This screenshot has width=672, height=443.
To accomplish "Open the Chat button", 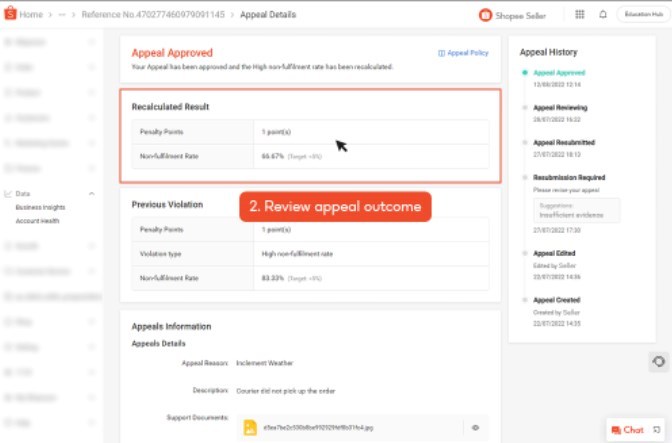I will pyautogui.click(x=628, y=430).
